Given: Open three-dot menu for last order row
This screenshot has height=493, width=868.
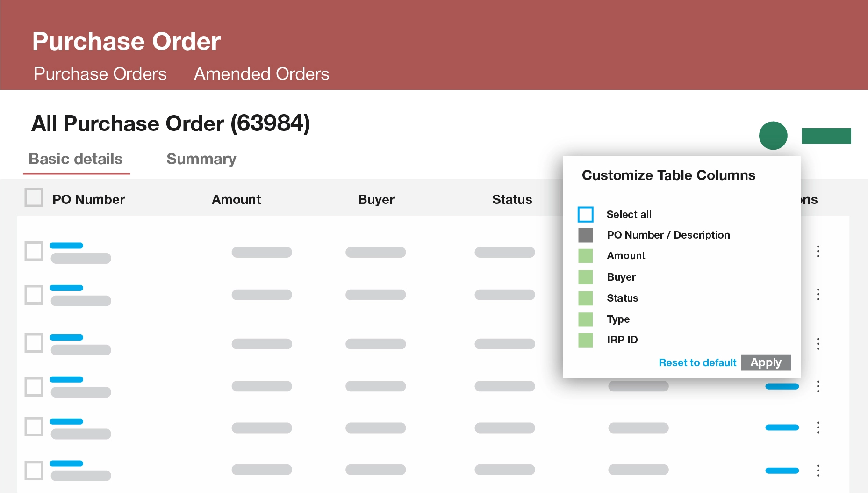Looking at the screenshot, I should click(818, 471).
